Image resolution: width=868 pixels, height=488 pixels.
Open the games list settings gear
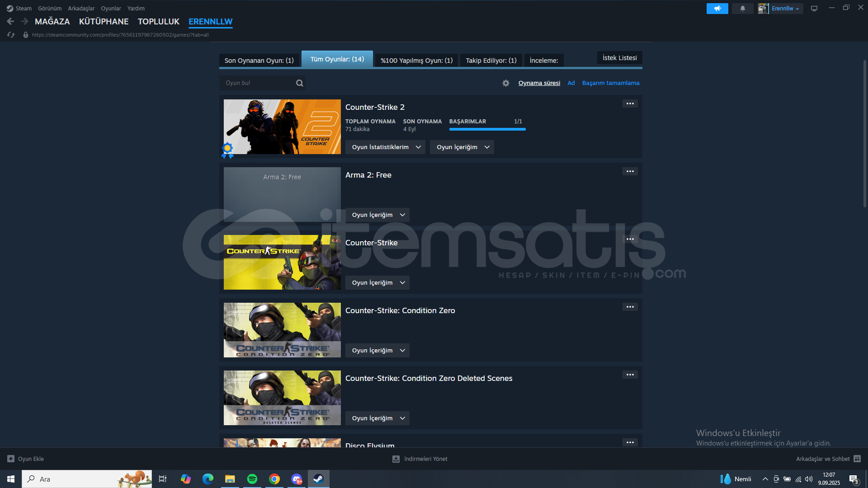click(x=506, y=83)
